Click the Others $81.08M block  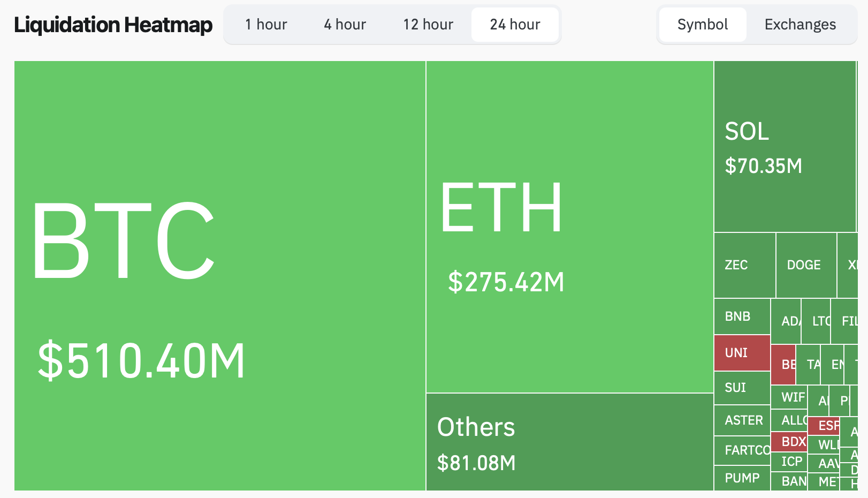pyautogui.click(x=569, y=442)
